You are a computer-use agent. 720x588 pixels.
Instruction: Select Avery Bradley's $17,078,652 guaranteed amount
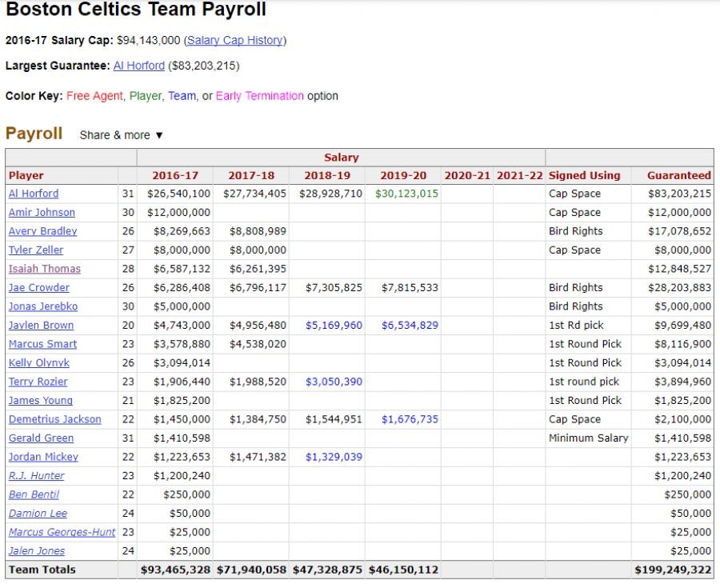[679, 231]
